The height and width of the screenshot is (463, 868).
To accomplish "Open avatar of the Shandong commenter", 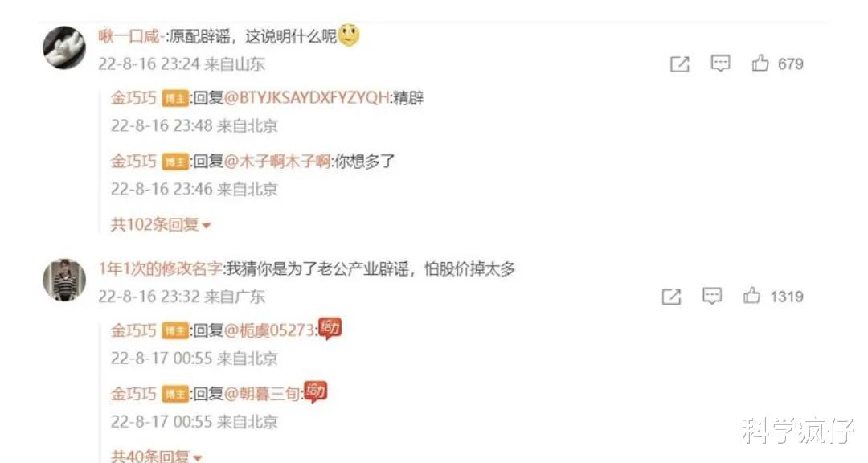I will click(64, 47).
